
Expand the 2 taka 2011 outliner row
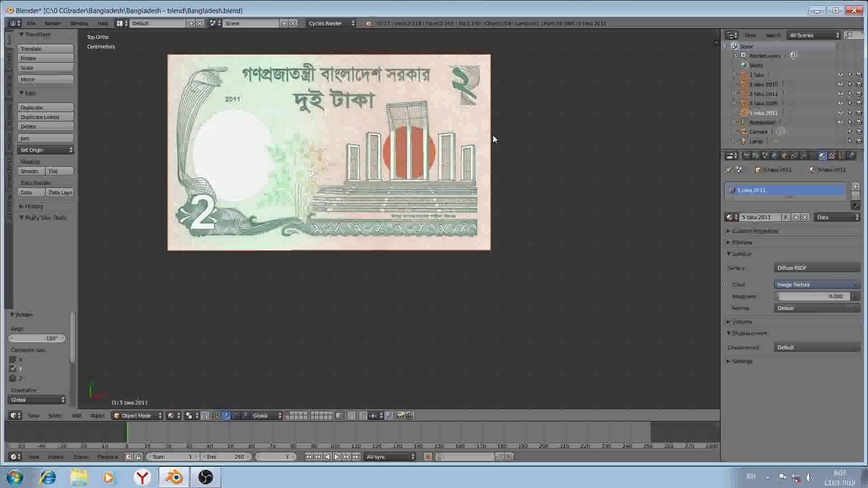point(734,94)
